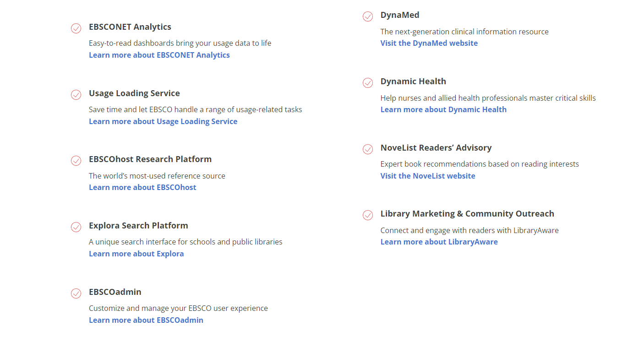644x353 pixels.
Task: Select the Usage Loading Service heading
Action: click(134, 93)
